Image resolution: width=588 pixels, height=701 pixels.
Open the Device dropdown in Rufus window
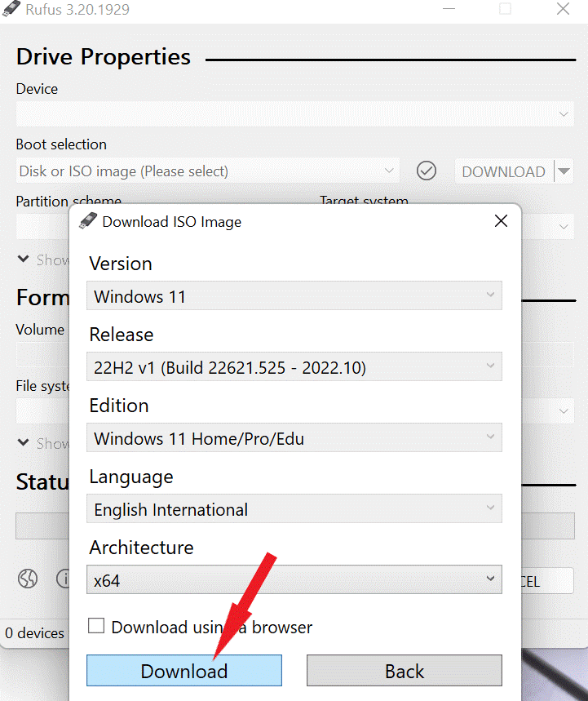295,114
